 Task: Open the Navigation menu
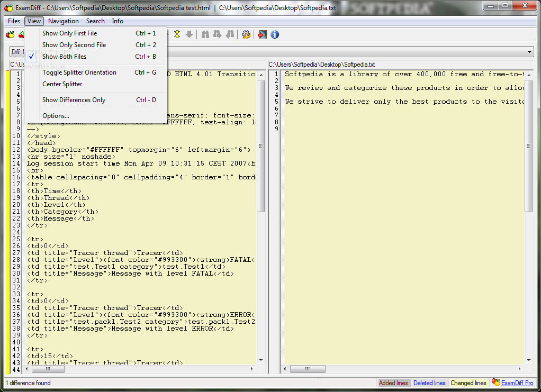tap(64, 21)
